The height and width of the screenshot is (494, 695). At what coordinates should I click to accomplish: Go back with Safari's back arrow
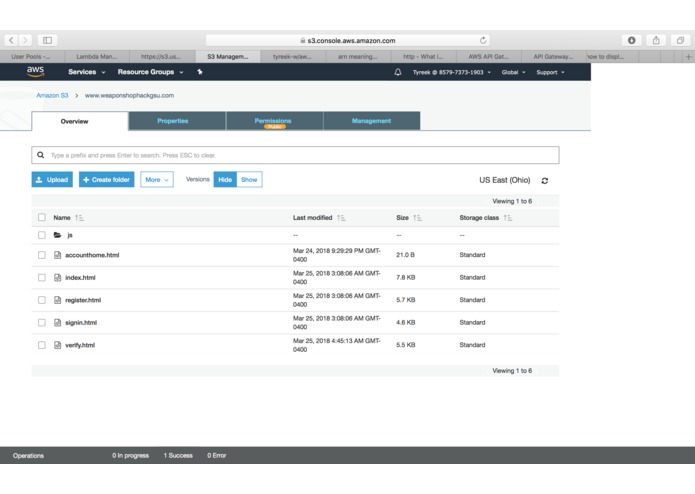click(x=11, y=40)
